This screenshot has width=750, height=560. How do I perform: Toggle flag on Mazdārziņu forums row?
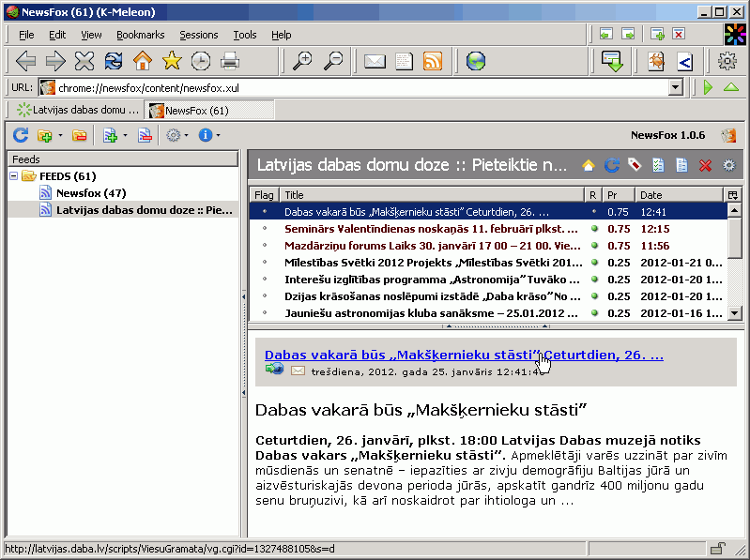pos(265,246)
